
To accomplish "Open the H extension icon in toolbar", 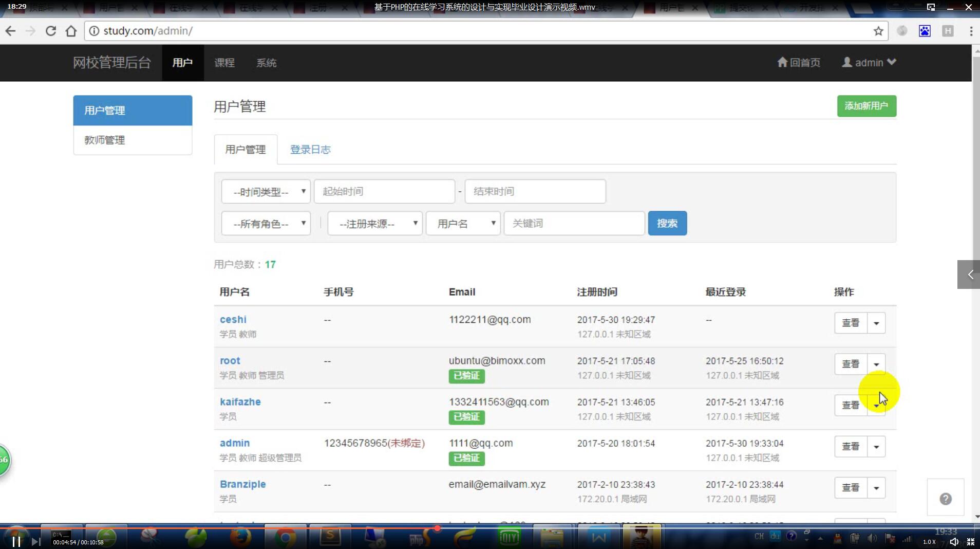I will point(948,31).
